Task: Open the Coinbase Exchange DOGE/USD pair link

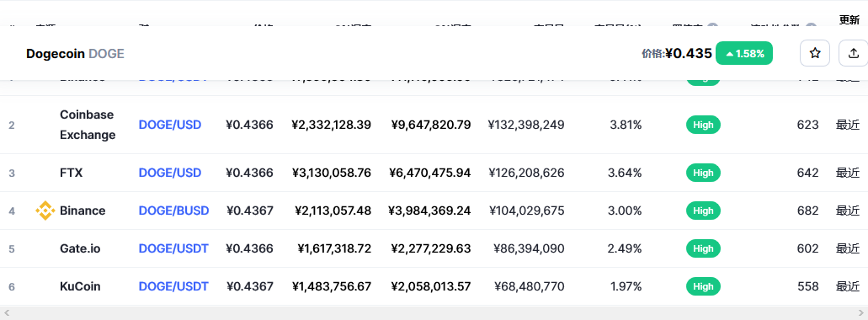Action: pos(170,125)
